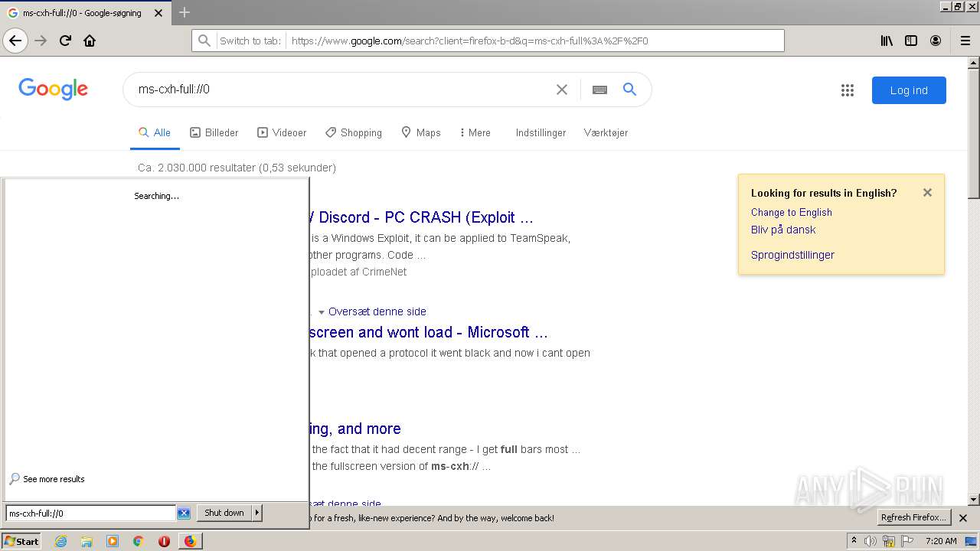Image resolution: width=980 pixels, height=551 pixels.
Task: Open the Firefox home page
Action: point(90,41)
